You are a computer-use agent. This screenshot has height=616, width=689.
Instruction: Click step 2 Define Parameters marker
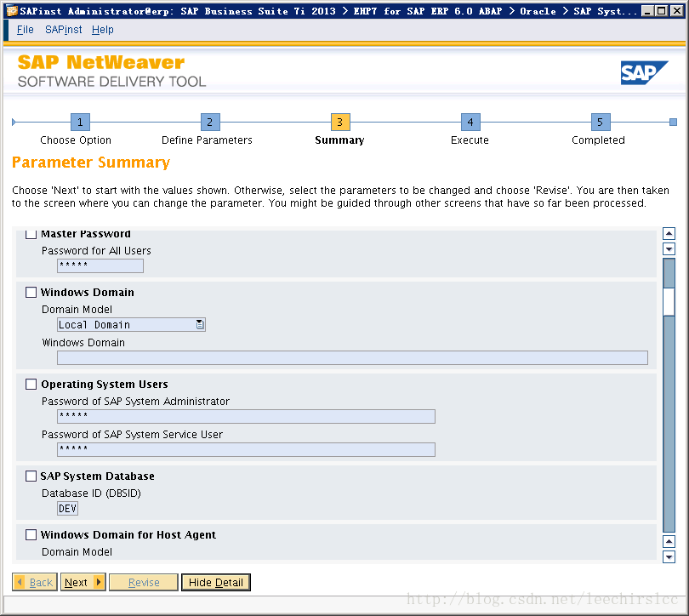pos(210,123)
